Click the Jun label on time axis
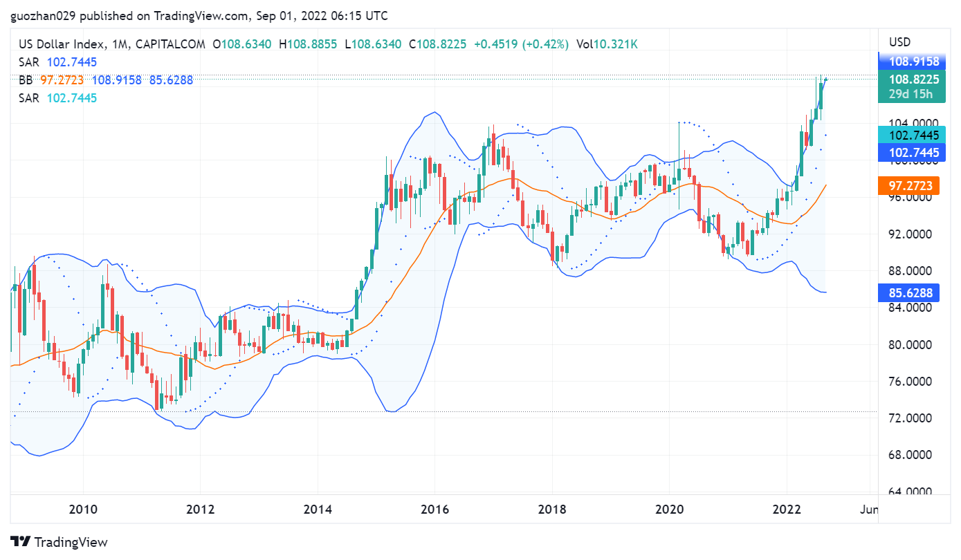This screenshot has width=961, height=560. [x=868, y=510]
